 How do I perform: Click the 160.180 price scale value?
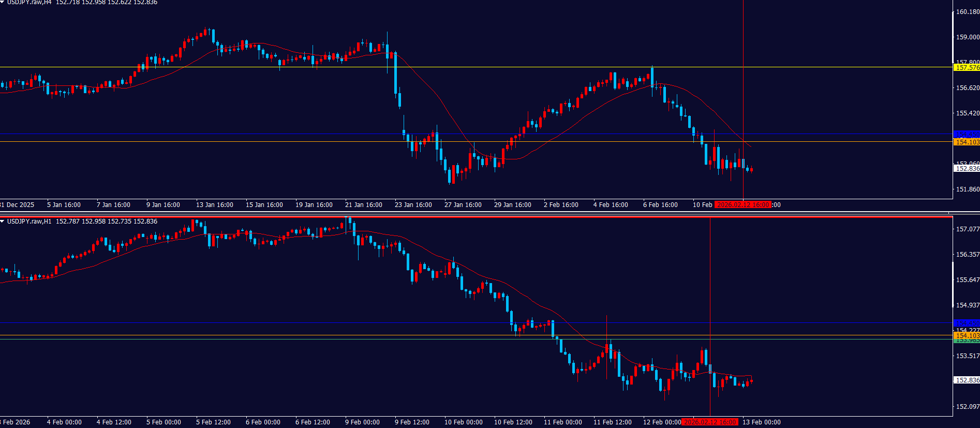click(967, 12)
